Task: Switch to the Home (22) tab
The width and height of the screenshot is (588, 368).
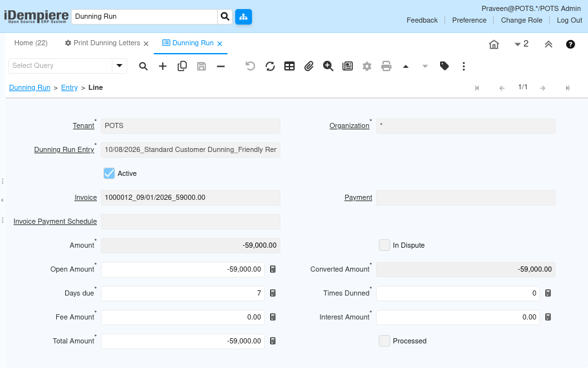Action: [31, 43]
